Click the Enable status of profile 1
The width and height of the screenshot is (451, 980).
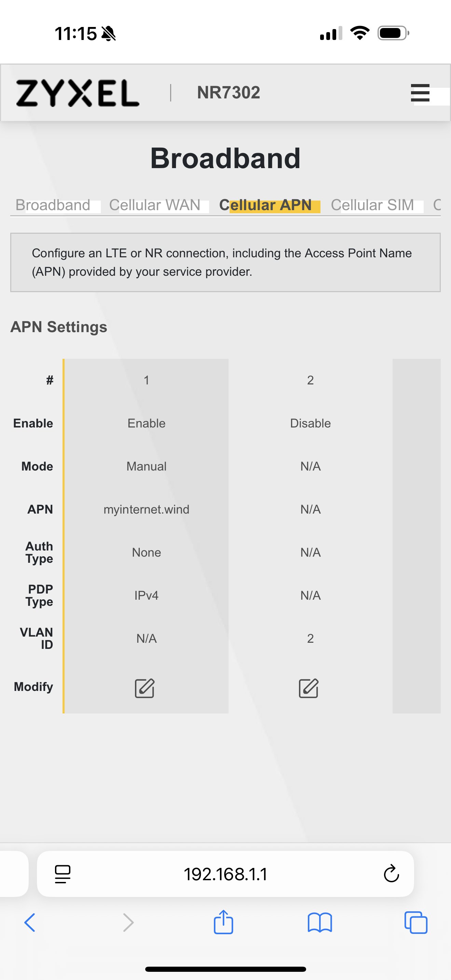tap(146, 423)
